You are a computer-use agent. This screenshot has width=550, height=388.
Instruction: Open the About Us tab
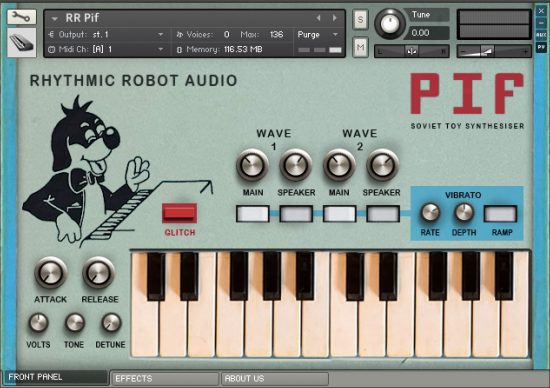coord(275,379)
